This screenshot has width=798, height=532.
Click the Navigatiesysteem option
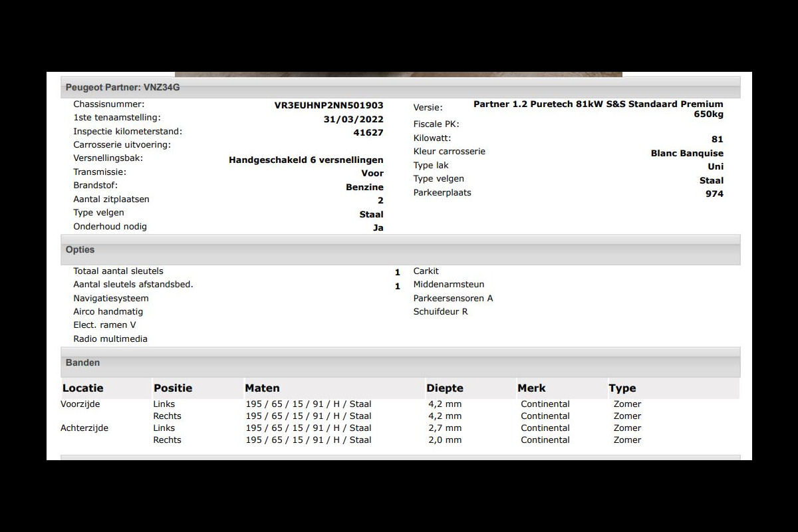coord(111,299)
